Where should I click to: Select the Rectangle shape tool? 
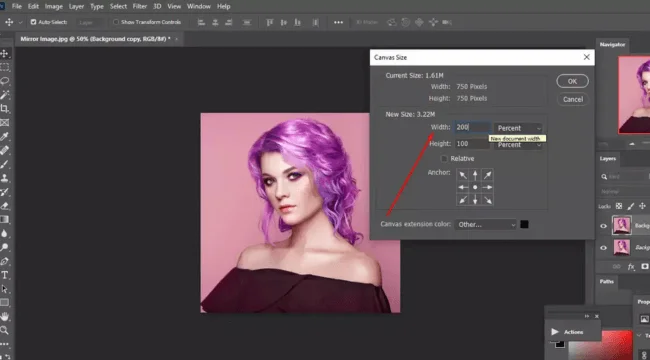(x=5, y=302)
